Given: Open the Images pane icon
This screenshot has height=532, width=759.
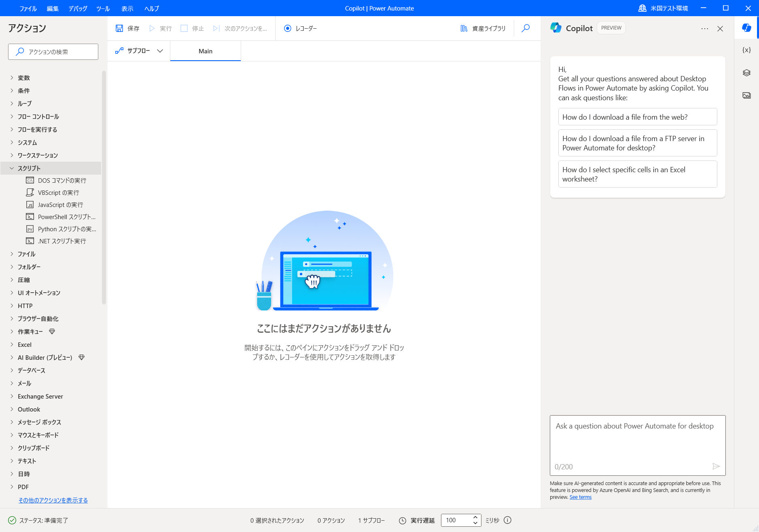Looking at the screenshot, I should point(746,95).
